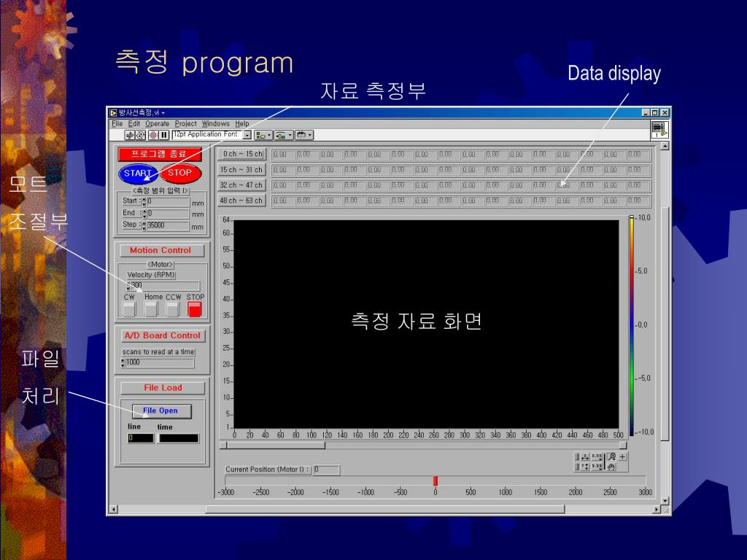
Task: Click the window scroll left arrow
Action: pos(113,510)
